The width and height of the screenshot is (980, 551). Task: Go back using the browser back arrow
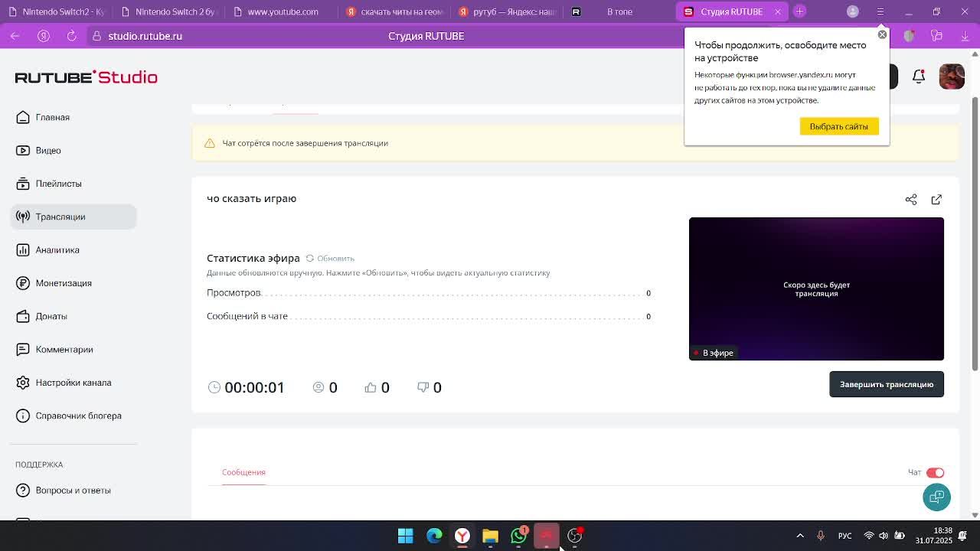(x=15, y=36)
